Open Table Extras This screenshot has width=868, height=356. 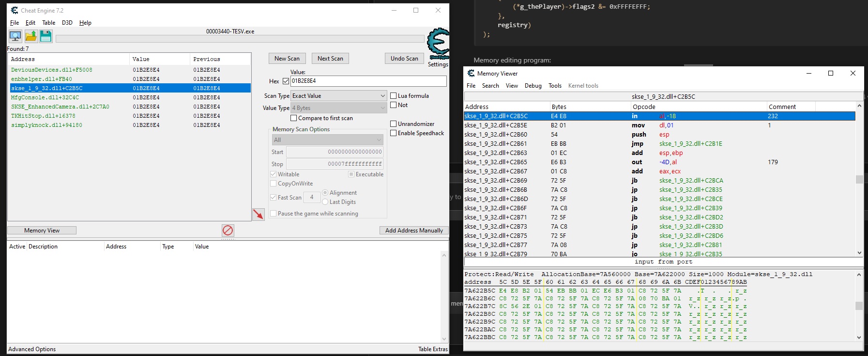click(433, 349)
